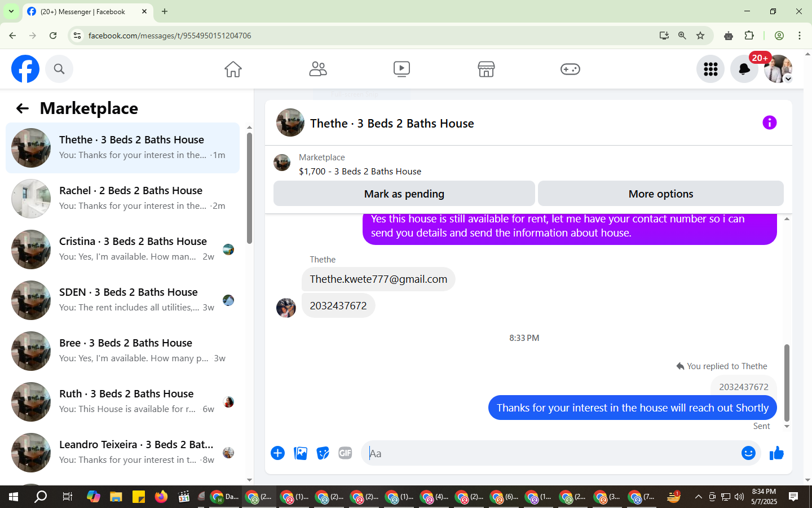Click the address bar URL
812x508 pixels.
[x=170, y=36]
